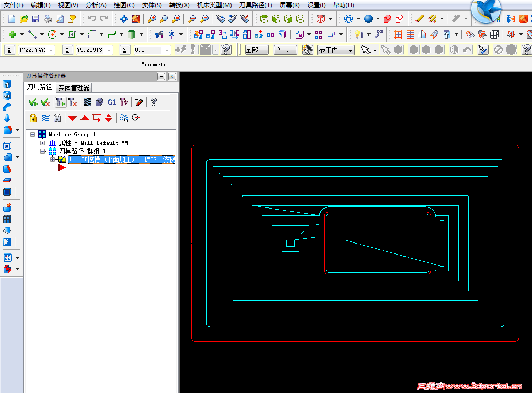This screenshot has width=532, height=393.
Task: Select the 刀具路径 tab
Action: pos(40,87)
